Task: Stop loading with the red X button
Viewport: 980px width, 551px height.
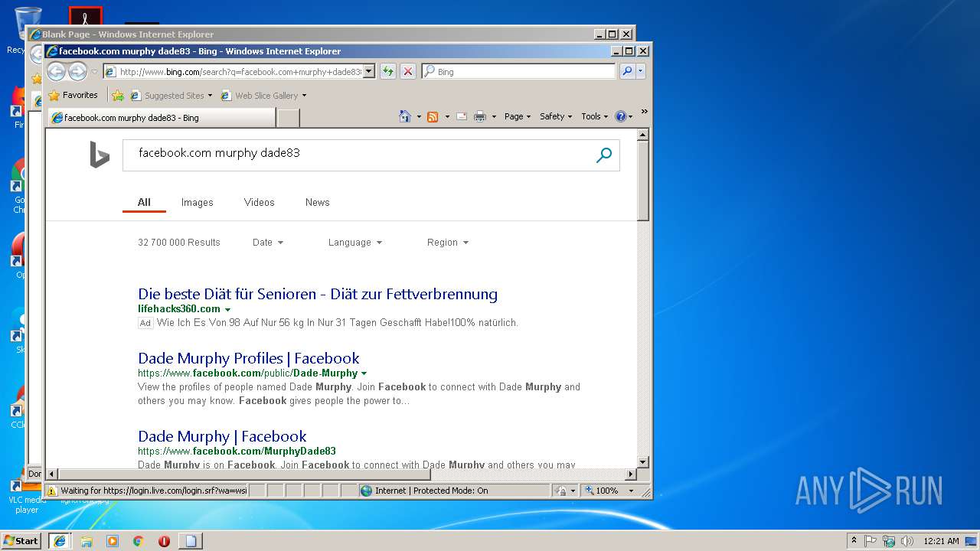Action: click(x=408, y=71)
